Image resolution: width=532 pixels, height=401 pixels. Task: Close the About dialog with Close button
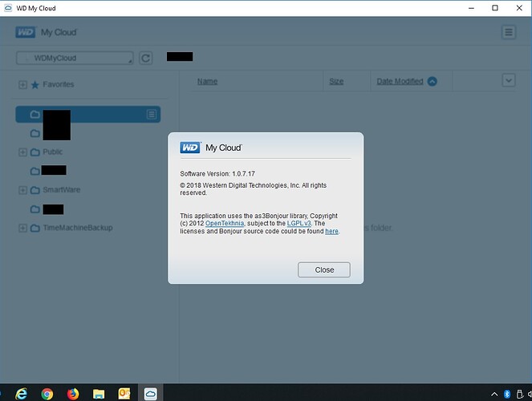point(324,269)
